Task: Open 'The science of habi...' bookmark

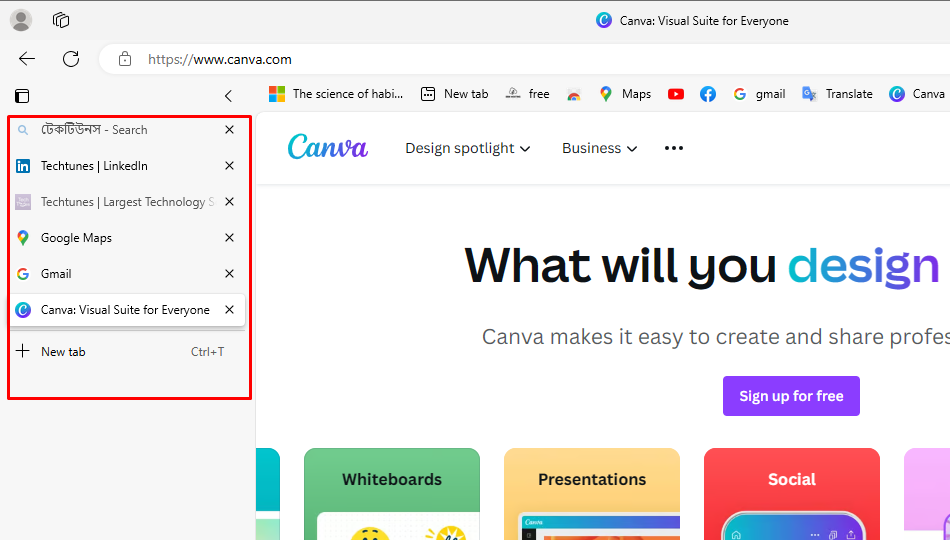Action: click(336, 94)
